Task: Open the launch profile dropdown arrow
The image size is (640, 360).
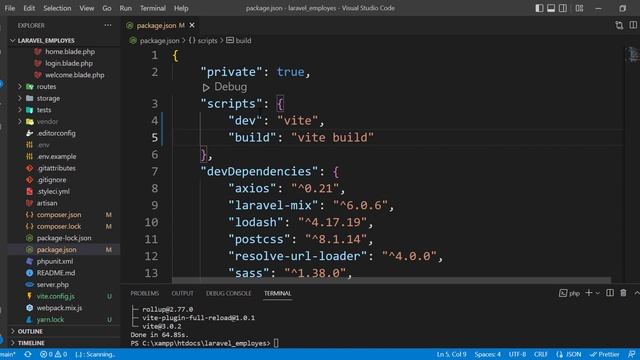Action: pyautogui.click(x=598, y=293)
